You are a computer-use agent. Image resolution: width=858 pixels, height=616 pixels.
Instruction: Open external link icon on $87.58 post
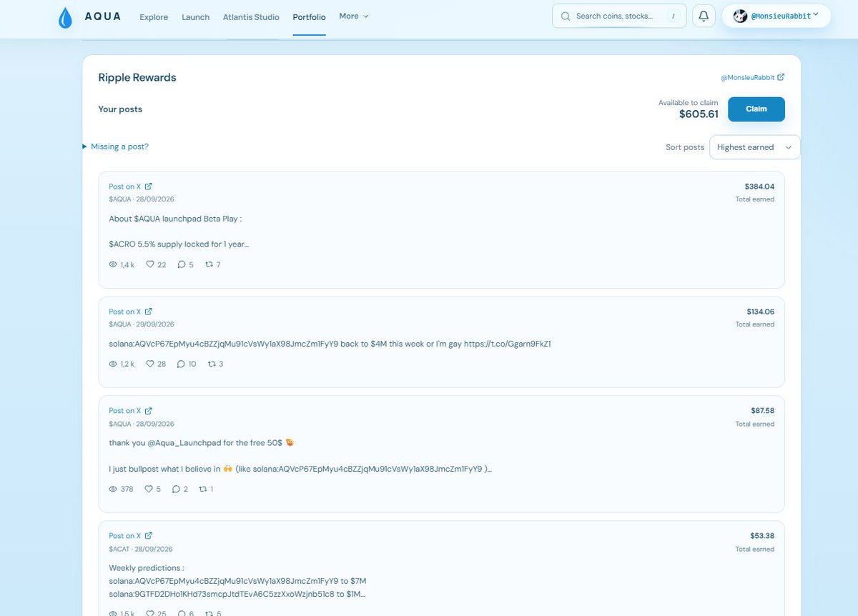point(149,411)
